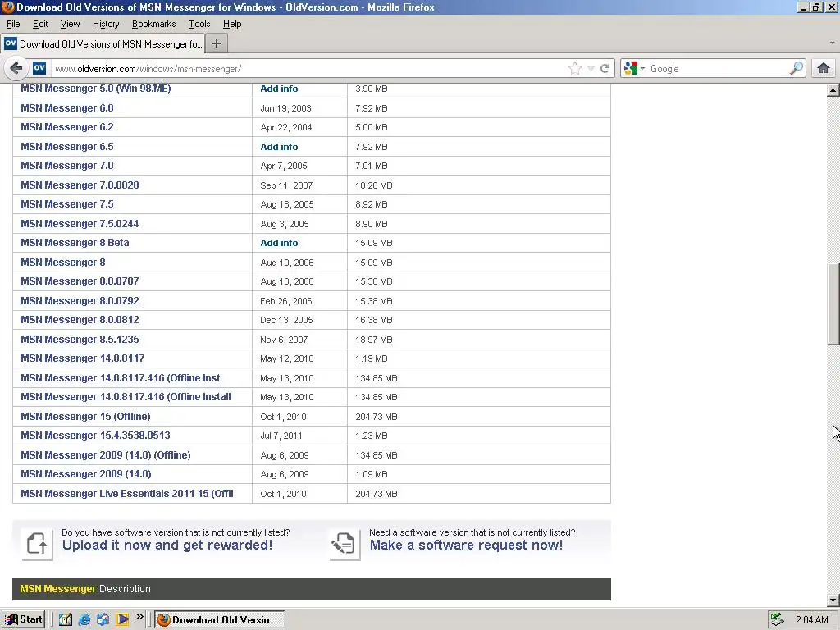Click the browser Back arrow button

pos(16,69)
